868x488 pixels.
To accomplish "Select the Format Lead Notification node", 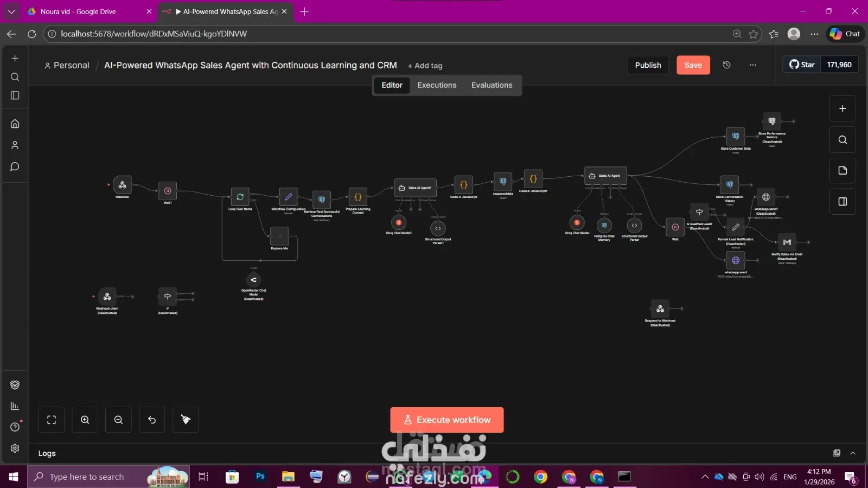I will [736, 227].
